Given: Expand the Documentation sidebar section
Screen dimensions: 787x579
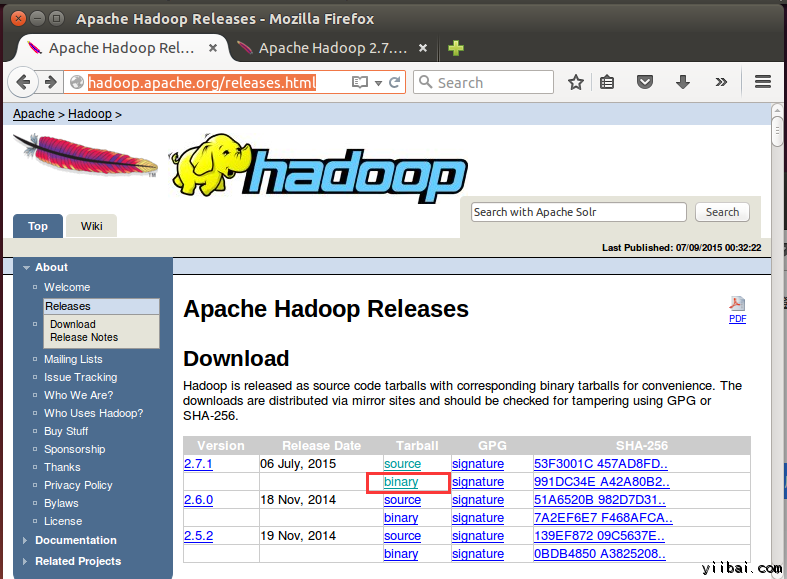Looking at the screenshot, I should click(x=27, y=540).
